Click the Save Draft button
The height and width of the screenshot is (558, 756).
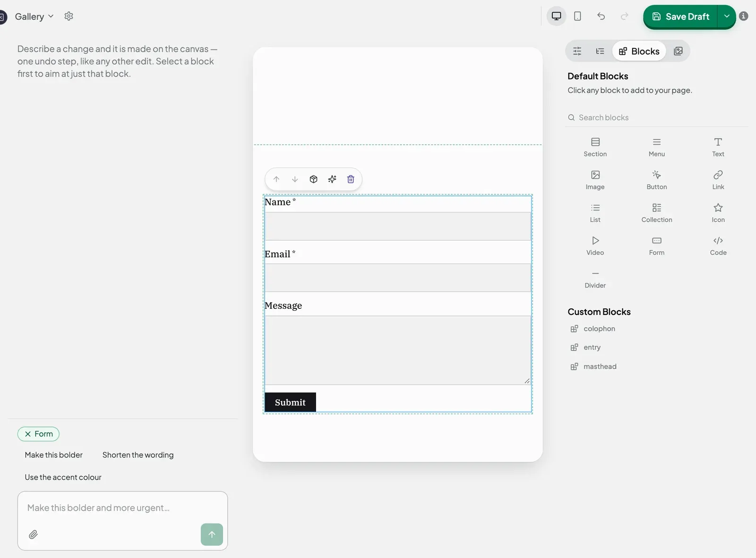pyautogui.click(x=680, y=17)
